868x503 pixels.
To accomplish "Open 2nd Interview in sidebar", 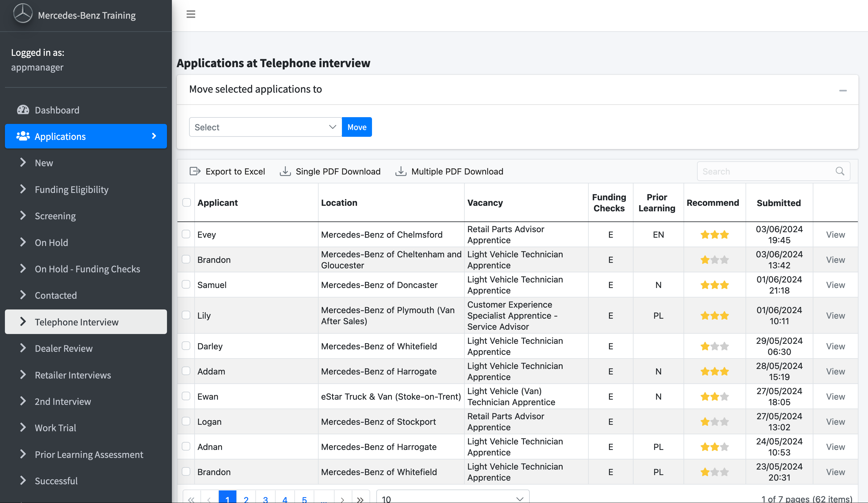I will (x=86, y=401).
